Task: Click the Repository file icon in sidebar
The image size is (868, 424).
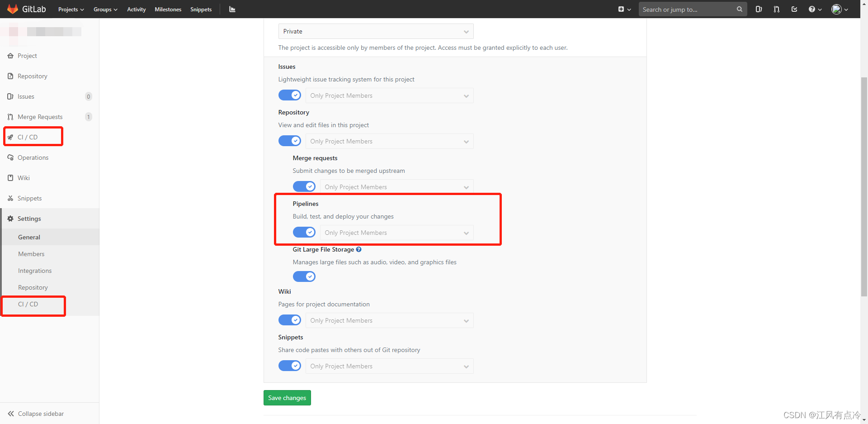Action: 10,76
